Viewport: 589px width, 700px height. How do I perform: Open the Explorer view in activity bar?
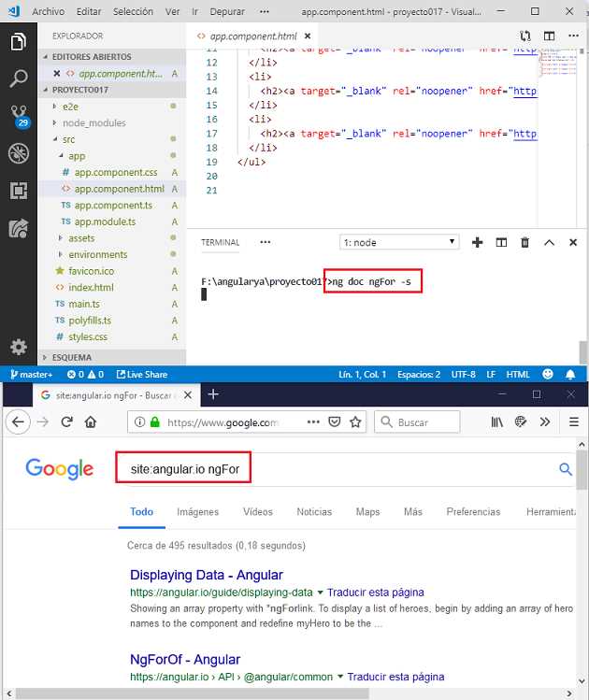tap(19, 42)
